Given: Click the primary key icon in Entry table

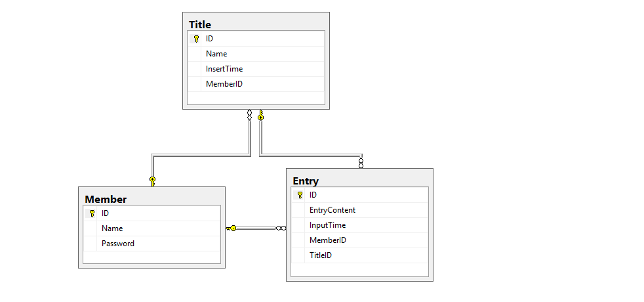Looking at the screenshot, I should click(x=300, y=195).
